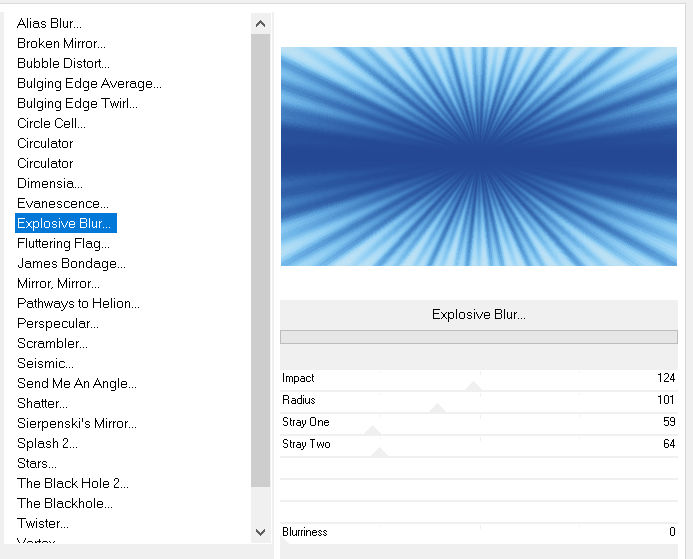Select the Evanescence filter entry
The image size is (693, 559).
[x=62, y=203]
